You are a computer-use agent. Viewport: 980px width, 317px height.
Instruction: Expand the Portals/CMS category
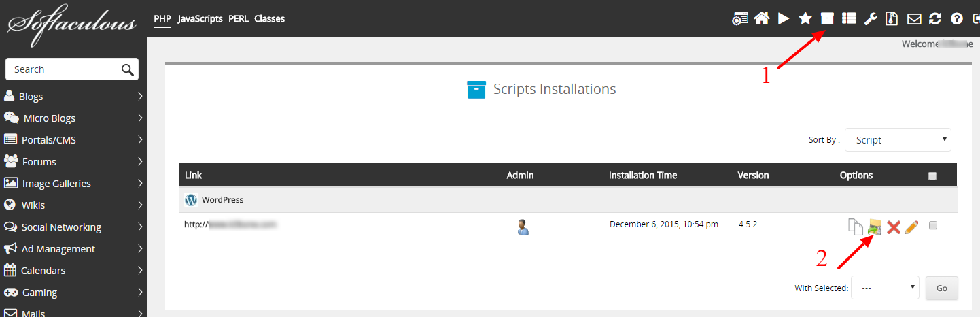pyautogui.click(x=73, y=140)
